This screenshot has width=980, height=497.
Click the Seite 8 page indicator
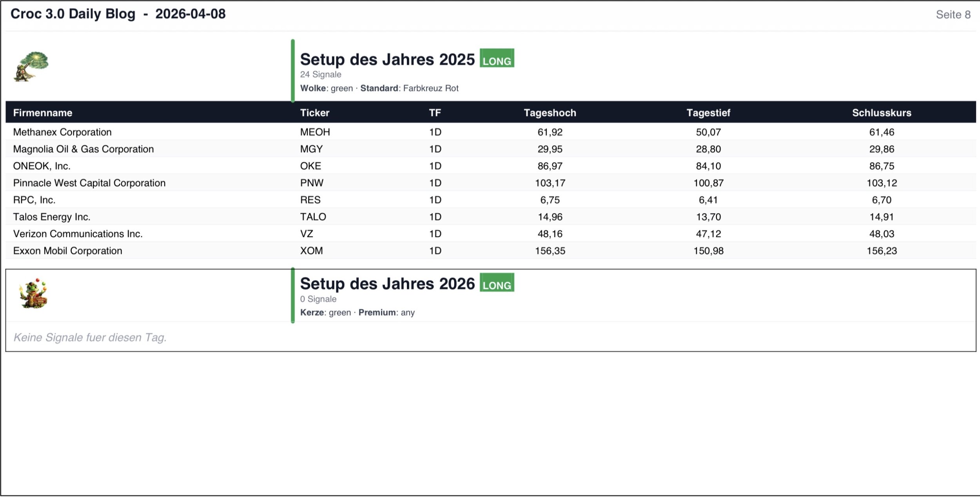point(953,14)
